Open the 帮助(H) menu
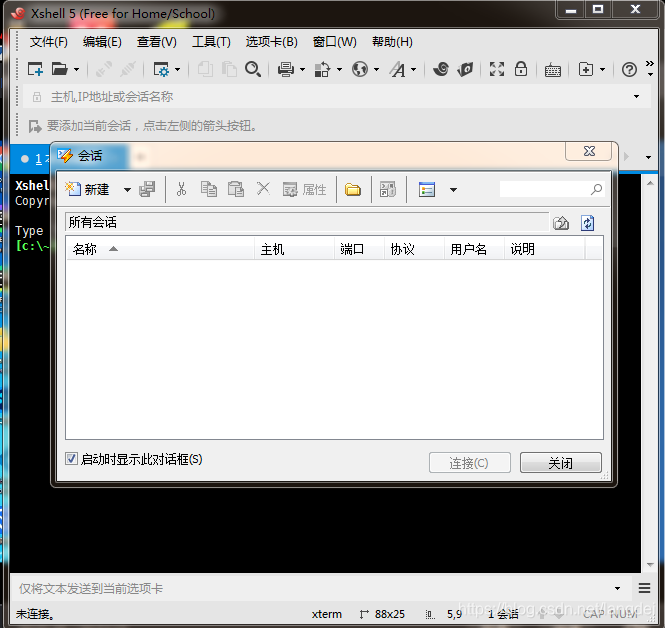The width and height of the screenshot is (665, 628). (x=392, y=42)
